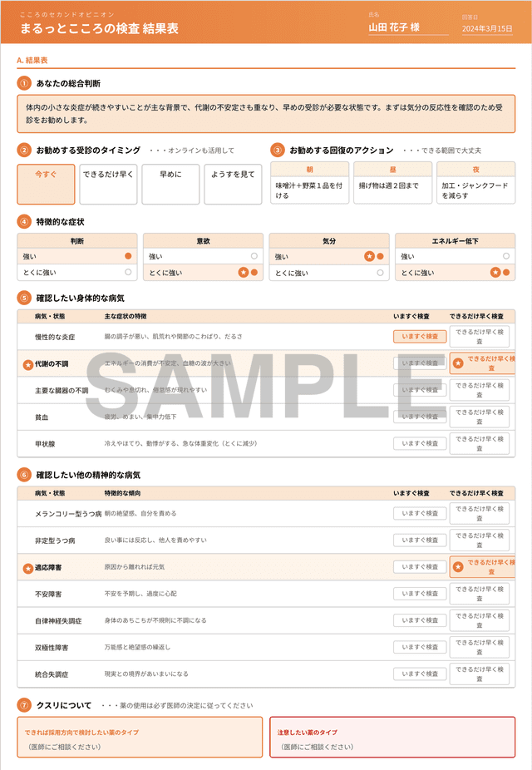Image resolution: width=532 pixels, height=770 pixels.
Task: Click the 統合失調症 row label
Action: pos(52,674)
